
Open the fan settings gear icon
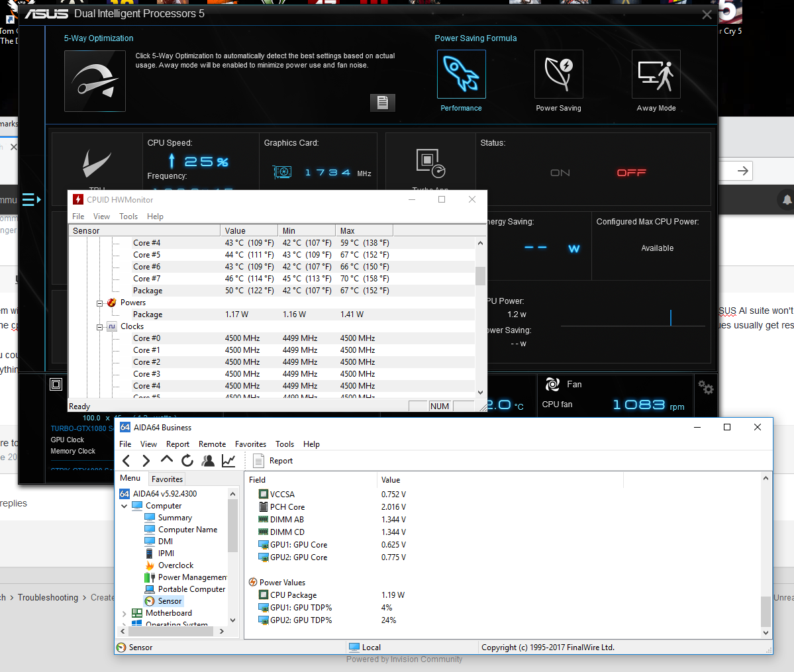pos(705,387)
